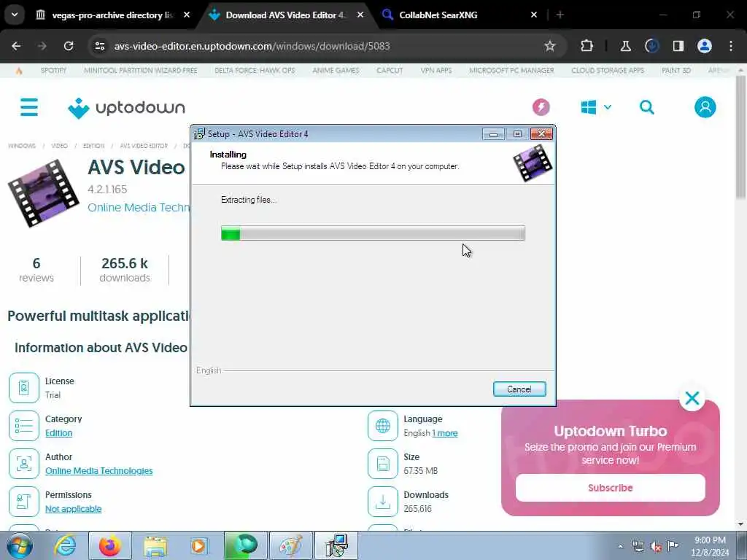
Task: Open the Not applicable permissions link
Action: coord(74,508)
